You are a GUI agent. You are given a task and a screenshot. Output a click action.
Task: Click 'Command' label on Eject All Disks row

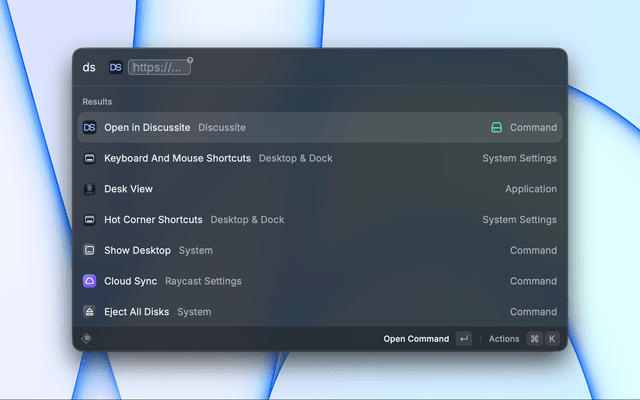tap(533, 312)
